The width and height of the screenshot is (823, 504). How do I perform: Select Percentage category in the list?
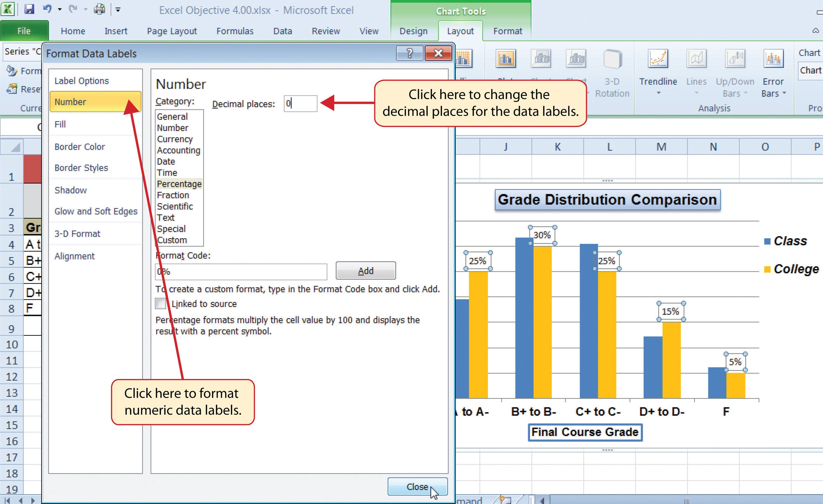179,184
